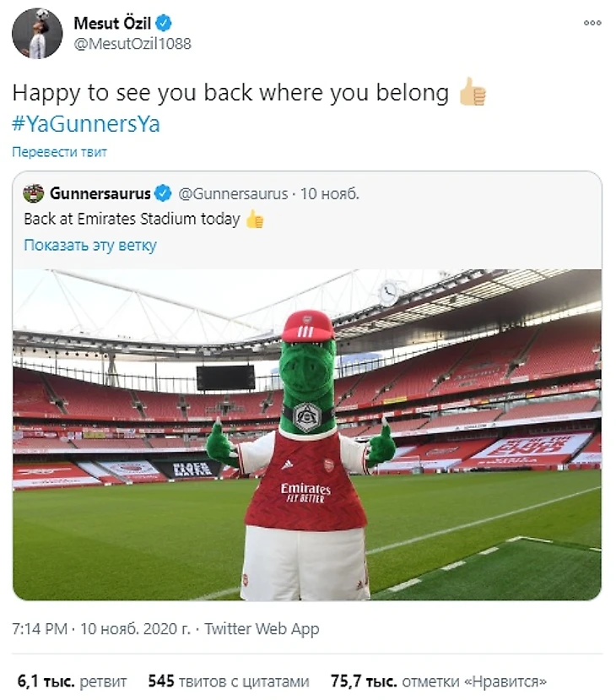This screenshot has height=700, width=616.
Task: Open Mesut Özil's profile avatar
Action: pyautogui.click(x=36, y=34)
